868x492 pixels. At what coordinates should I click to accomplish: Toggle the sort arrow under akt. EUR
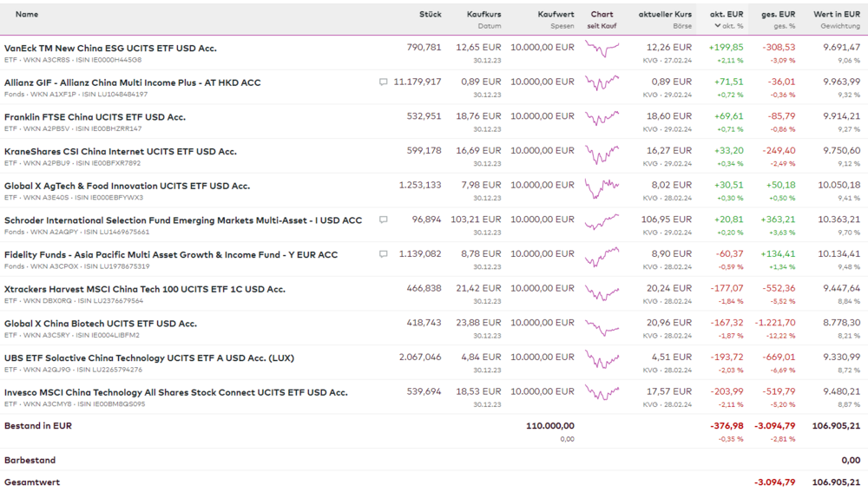(718, 26)
